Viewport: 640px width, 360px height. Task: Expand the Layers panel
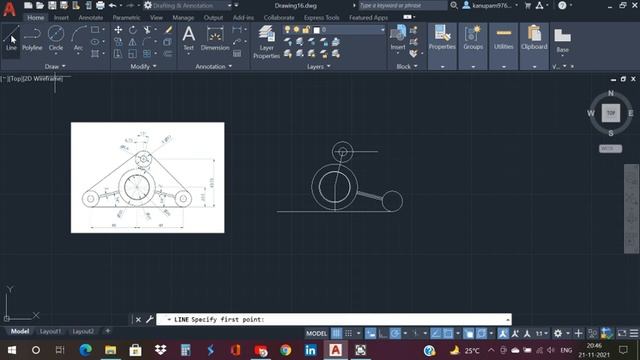318,66
